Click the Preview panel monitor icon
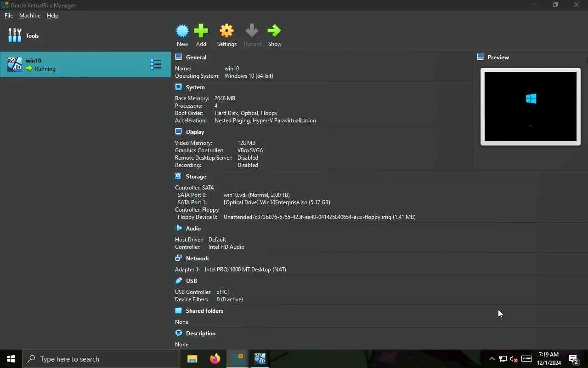The width and height of the screenshot is (588, 368). 480,57
